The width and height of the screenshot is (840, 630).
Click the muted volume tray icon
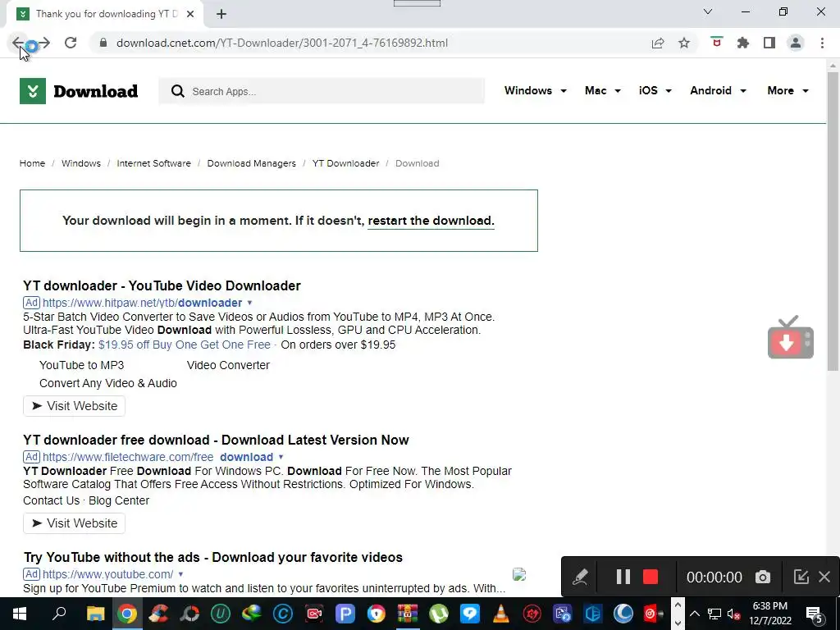point(734,614)
